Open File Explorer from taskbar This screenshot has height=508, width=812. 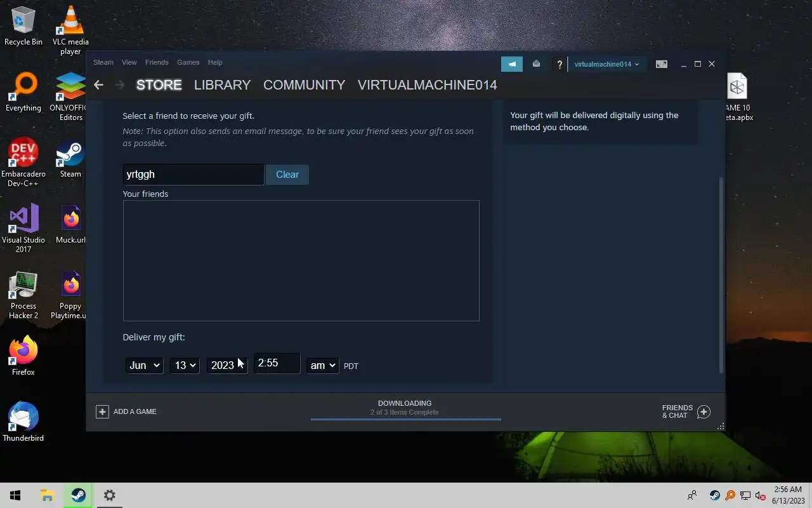(47, 495)
